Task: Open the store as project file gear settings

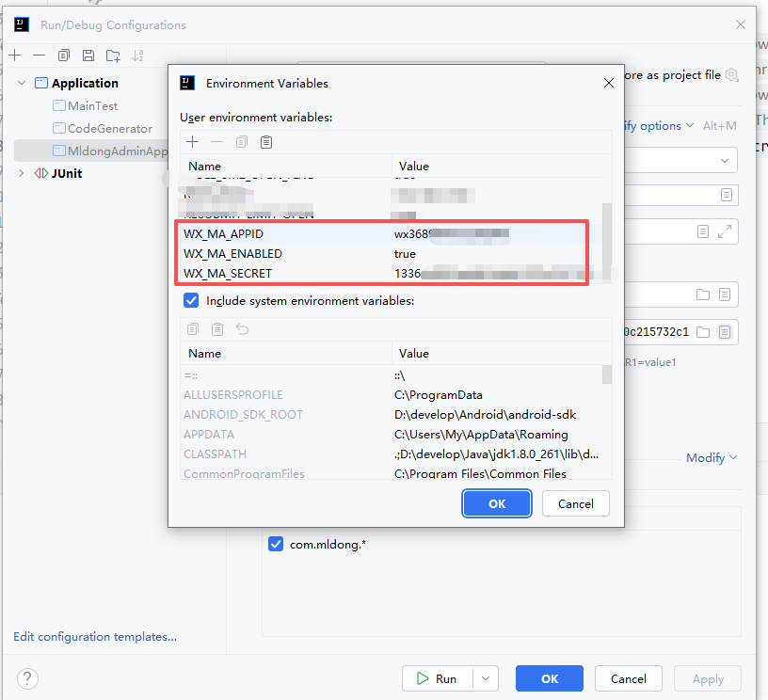Action: click(732, 75)
